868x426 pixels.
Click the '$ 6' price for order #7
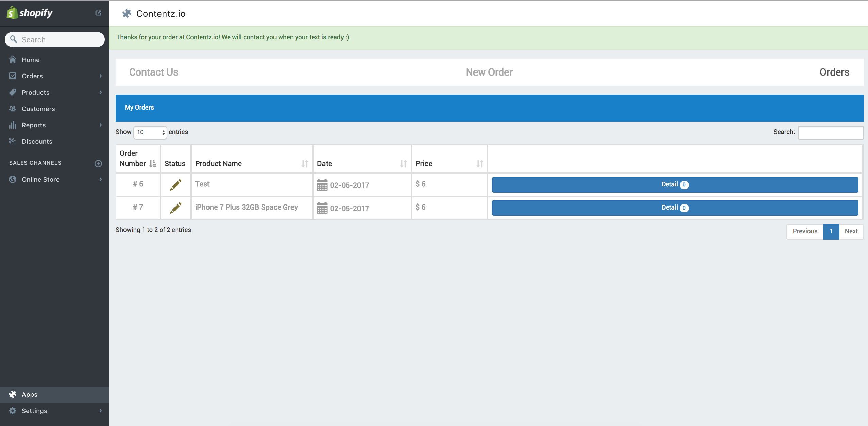[x=421, y=207]
